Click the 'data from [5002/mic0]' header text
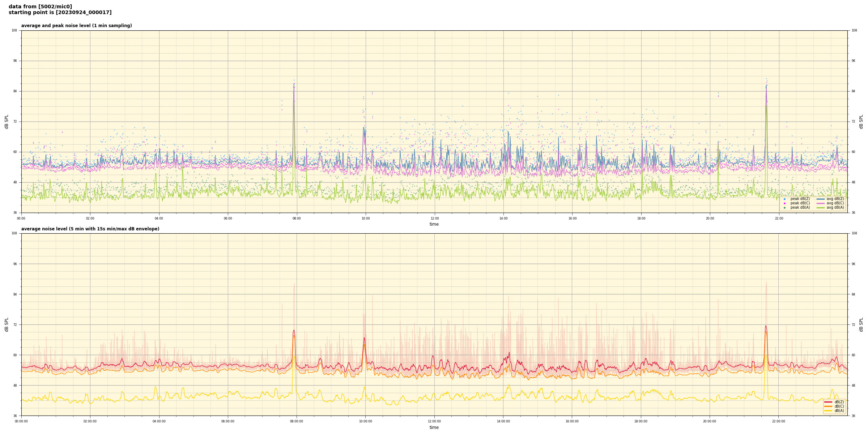The image size is (868, 434). point(40,7)
